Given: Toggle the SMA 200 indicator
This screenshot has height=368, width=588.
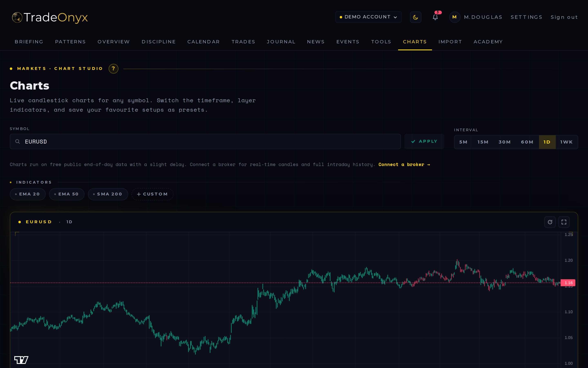Looking at the screenshot, I should 108,194.
